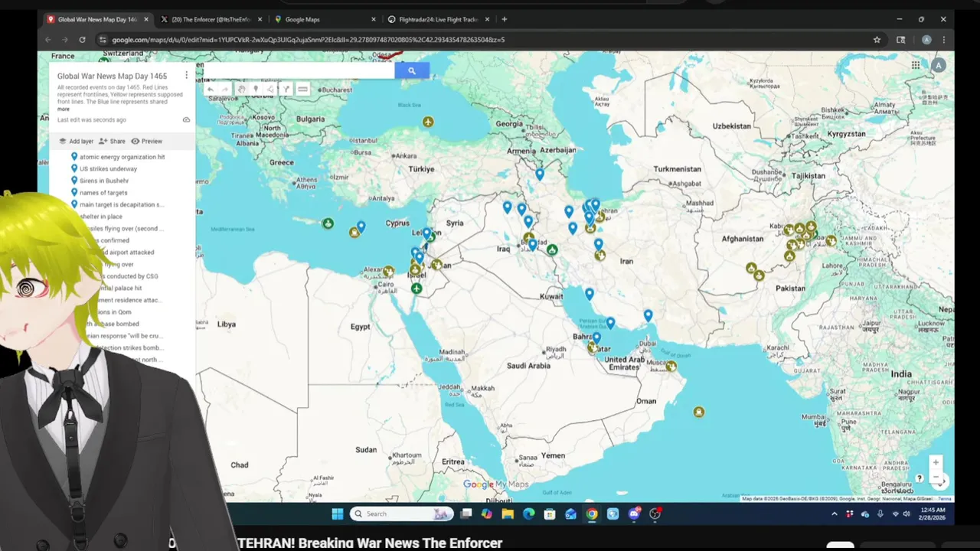Open the Google account avatar
Screen dimensions: 980x551
[939, 66]
